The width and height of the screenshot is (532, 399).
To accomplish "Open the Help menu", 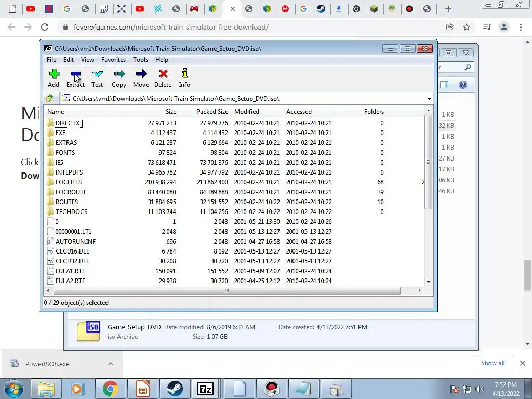I will (162, 60).
